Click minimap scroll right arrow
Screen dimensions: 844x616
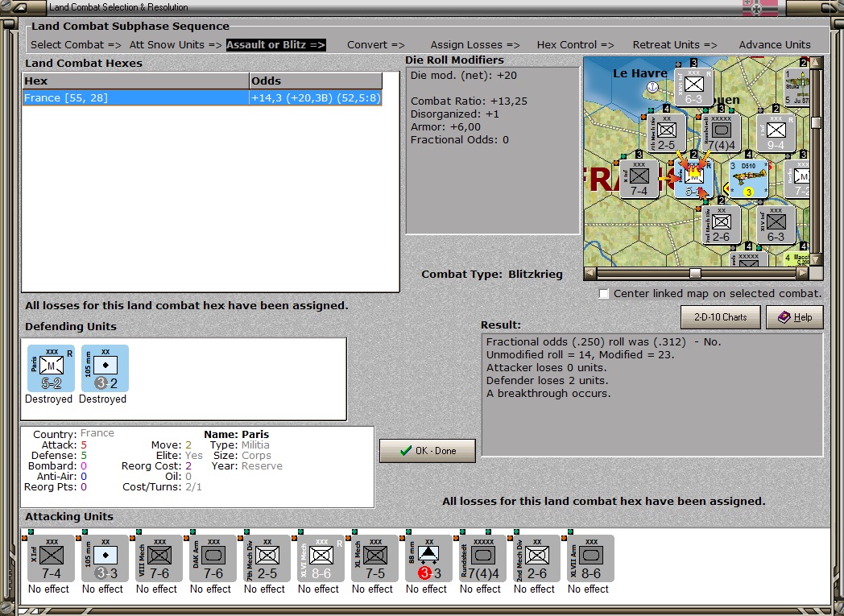click(803, 273)
